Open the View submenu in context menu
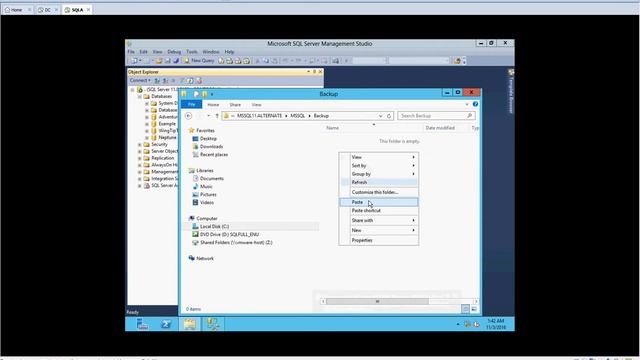Viewport: 640px width, 360px height. point(378,157)
